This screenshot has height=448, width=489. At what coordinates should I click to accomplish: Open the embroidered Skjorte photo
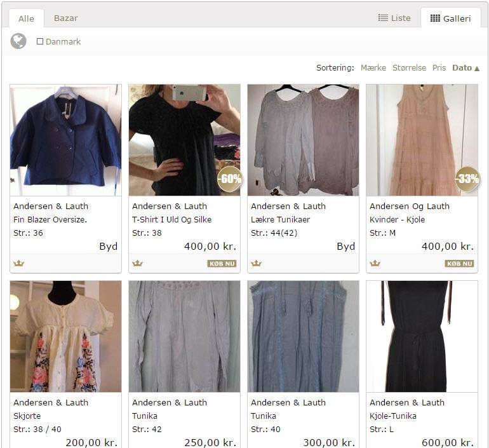coord(66,336)
